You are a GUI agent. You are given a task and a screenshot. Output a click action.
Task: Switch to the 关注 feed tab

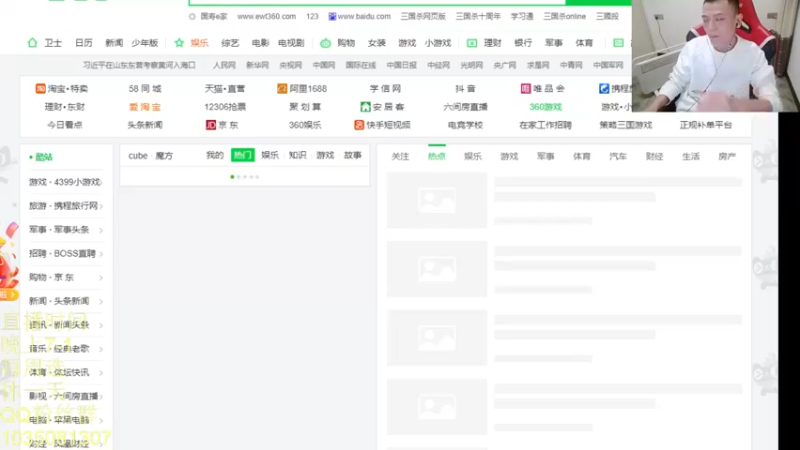tap(400, 156)
